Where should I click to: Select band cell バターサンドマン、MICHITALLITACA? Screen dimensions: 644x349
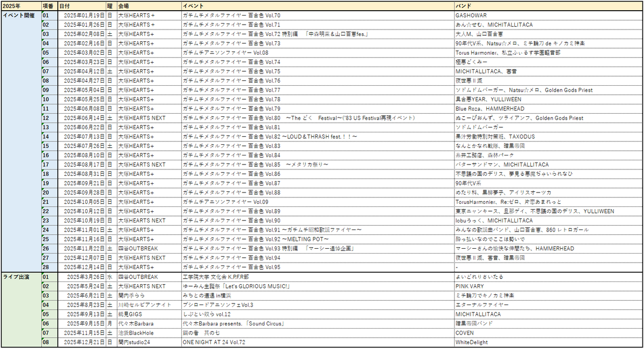(x=548, y=165)
